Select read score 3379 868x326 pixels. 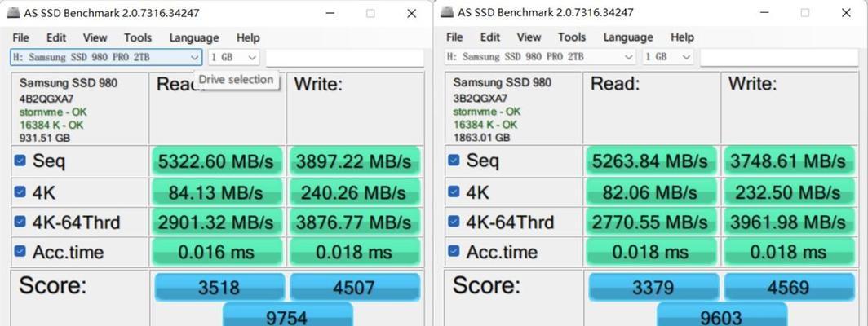pyautogui.click(x=653, y=287)
